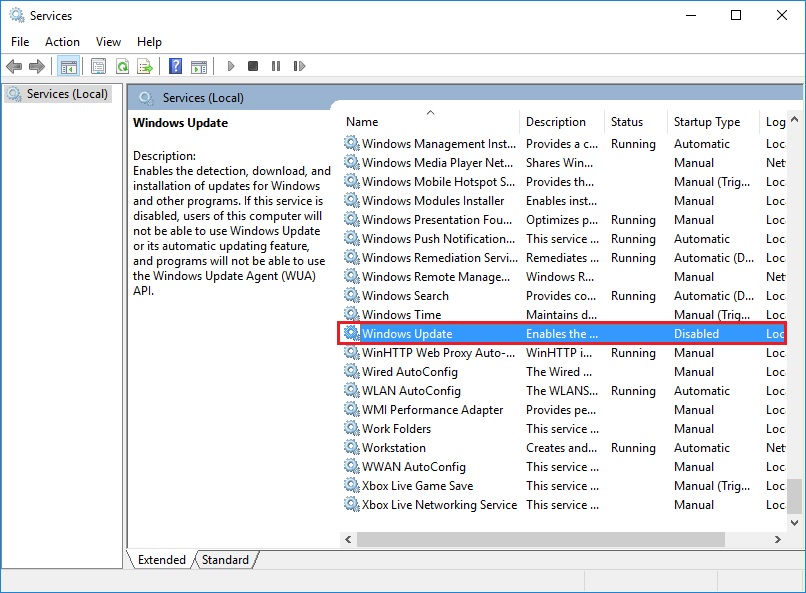Click the vertical scrollbar thumb
This screenshot has width=806, height=593.
point(794,496)
